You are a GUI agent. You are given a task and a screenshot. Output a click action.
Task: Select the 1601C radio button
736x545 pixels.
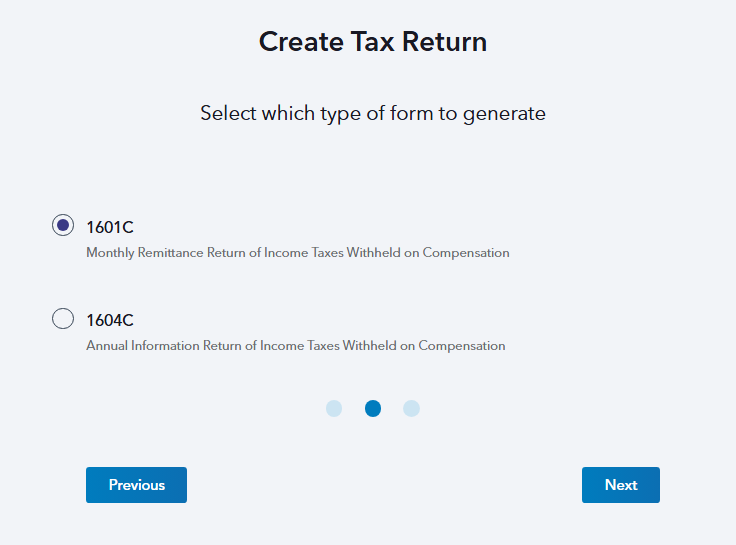(63, 226)
